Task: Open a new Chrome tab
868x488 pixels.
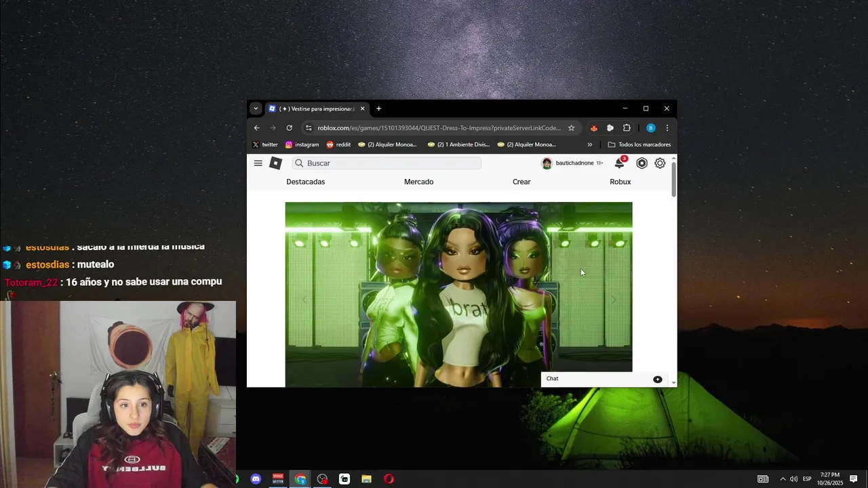Action: tap(378, 108)
